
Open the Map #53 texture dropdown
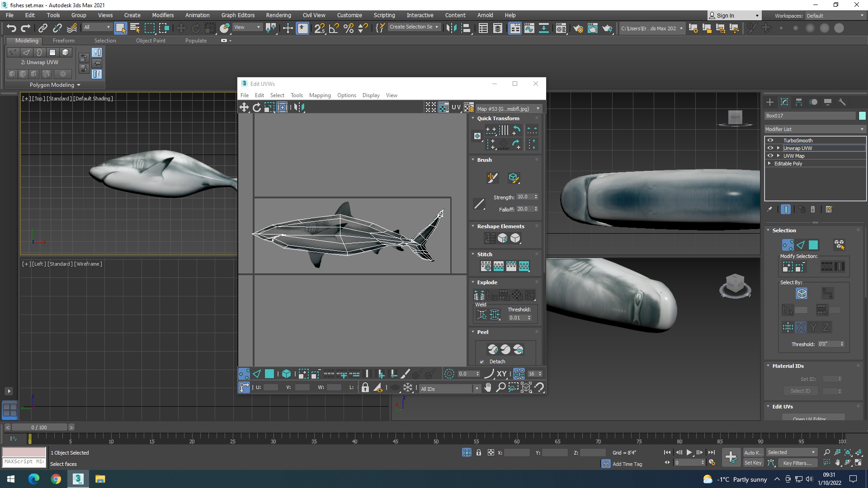pos(509,109)
